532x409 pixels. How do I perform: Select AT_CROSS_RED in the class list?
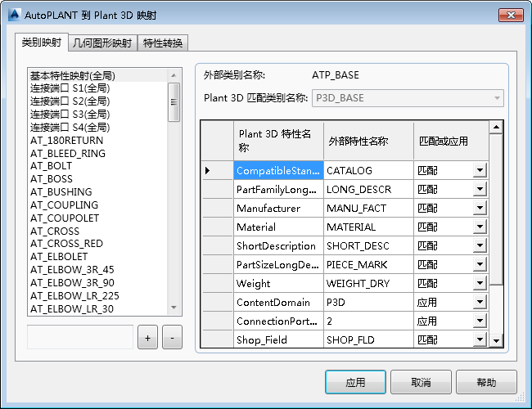coord(98,244)
